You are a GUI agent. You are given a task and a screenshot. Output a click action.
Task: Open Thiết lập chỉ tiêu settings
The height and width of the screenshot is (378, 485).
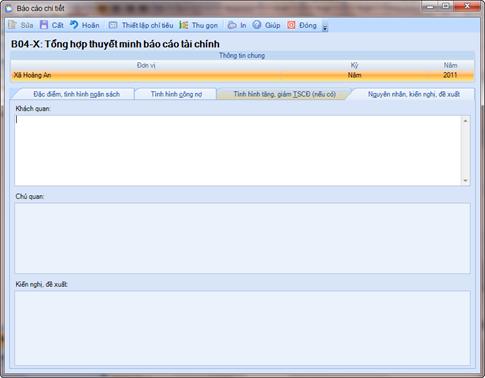pos(148,25)
